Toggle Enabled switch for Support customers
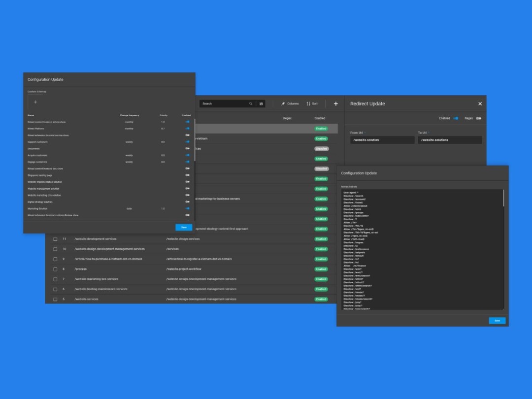The width and height of the screenshot is (532, 399). (x=187, y=142)
